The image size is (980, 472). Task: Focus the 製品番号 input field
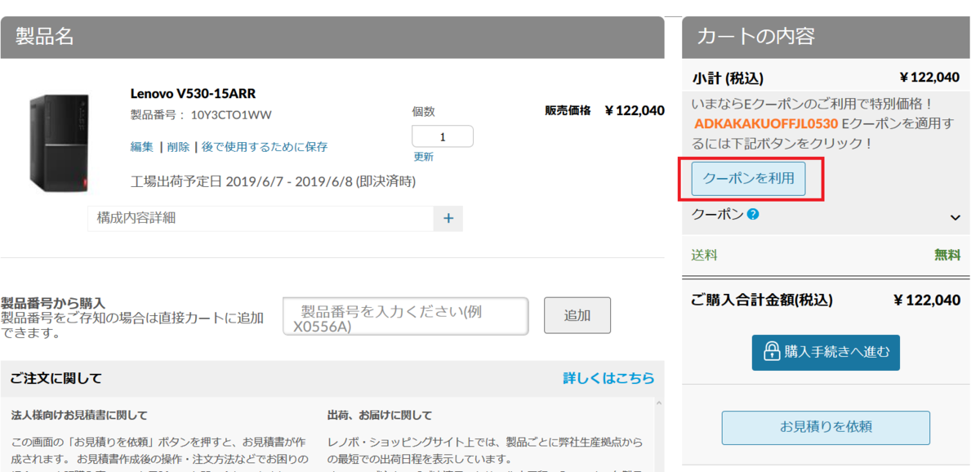coord(406,316)
